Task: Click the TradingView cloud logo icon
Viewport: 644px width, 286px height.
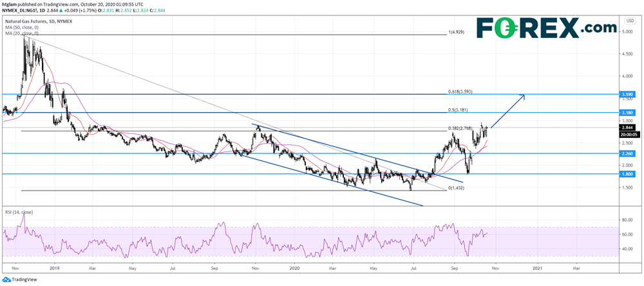Action: pos(6,280)
